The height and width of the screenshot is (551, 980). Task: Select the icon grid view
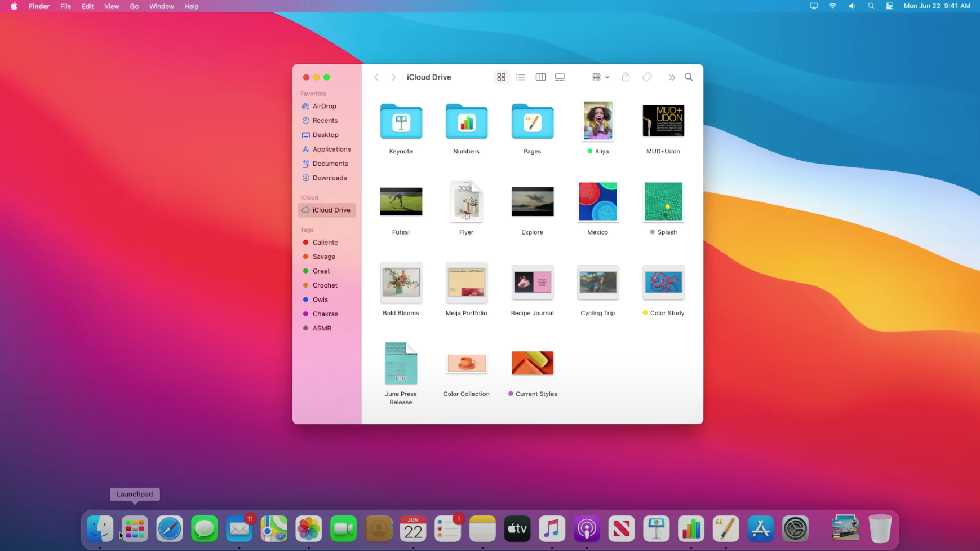click(x=501, y=77)
